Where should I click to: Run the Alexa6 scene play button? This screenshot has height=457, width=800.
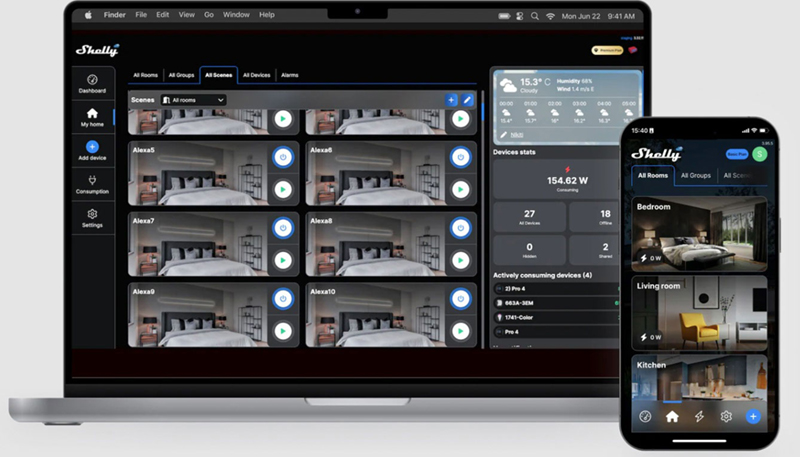point(461,189)
